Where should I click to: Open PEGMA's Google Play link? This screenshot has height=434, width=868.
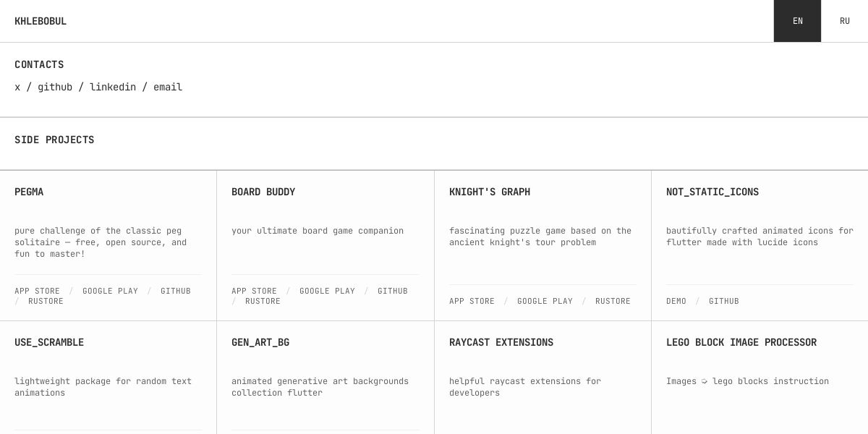(110, 291)
